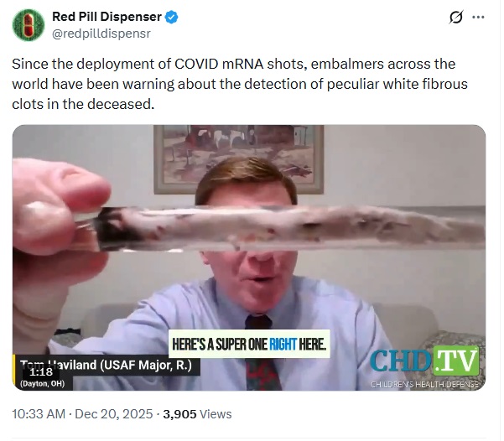Open the three-dot more options menu
Image resolution: width=504 pixels, height=441 pixels.
click(x=478, y=18)
